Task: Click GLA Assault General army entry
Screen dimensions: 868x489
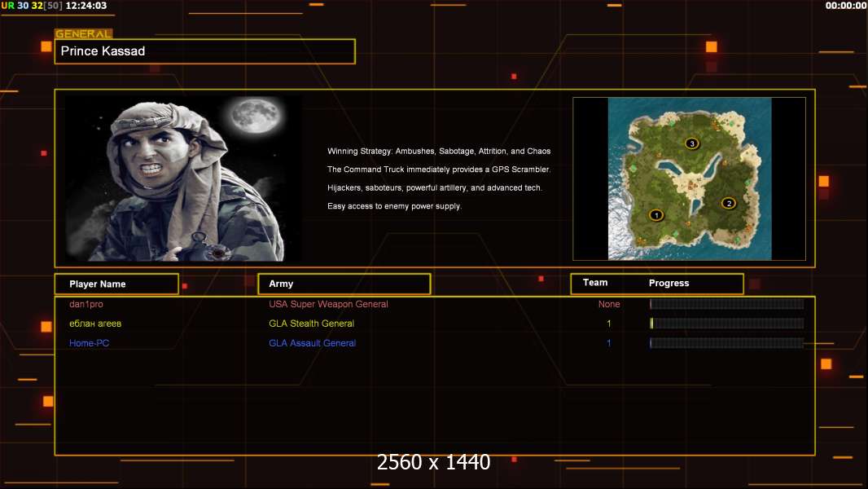Action: click(x=312, y=343)
